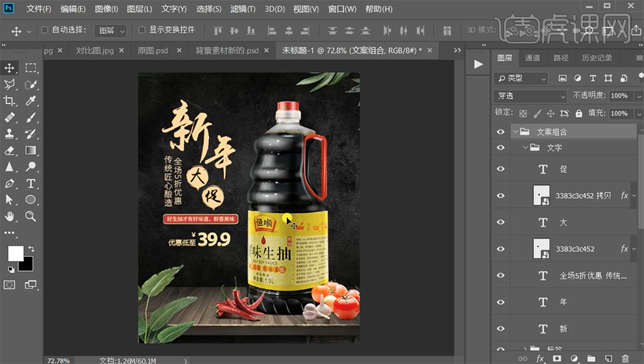The height and width of the screenshot is (364, 644).
Task: Lock layer position
Action: pyautogui.click(x=551, y=114)
